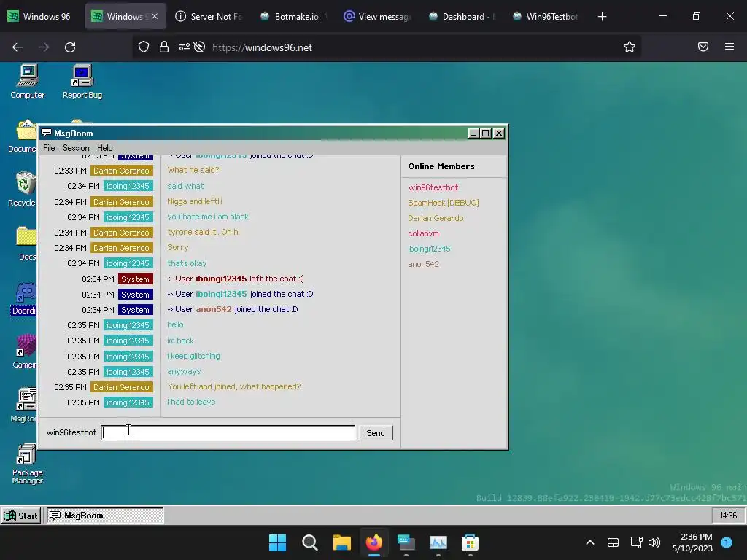Click the Windows 96 Start button
This screenshot has width=747, height=560.
[21, 516]
